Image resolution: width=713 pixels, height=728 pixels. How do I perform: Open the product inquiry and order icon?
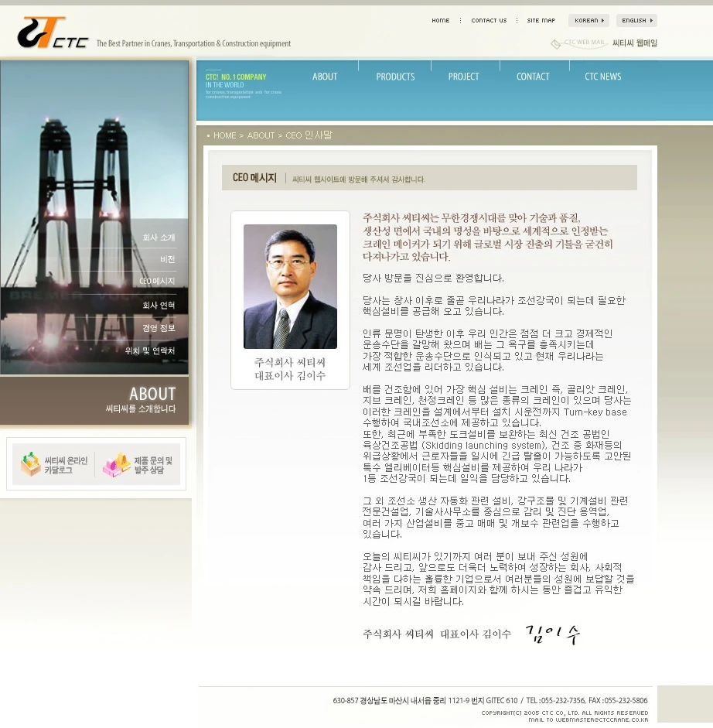117,465
